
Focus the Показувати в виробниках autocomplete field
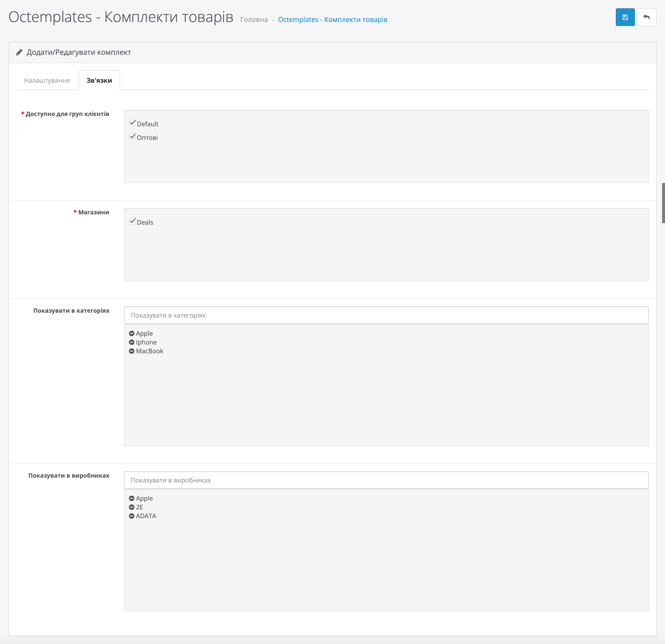click(386, 480)
